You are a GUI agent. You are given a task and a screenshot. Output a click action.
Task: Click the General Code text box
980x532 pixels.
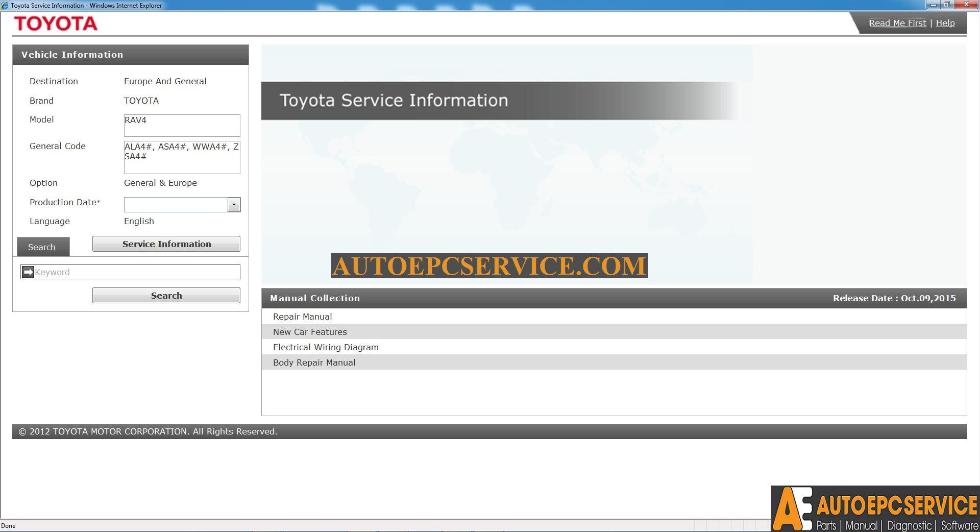pos(182,157)
